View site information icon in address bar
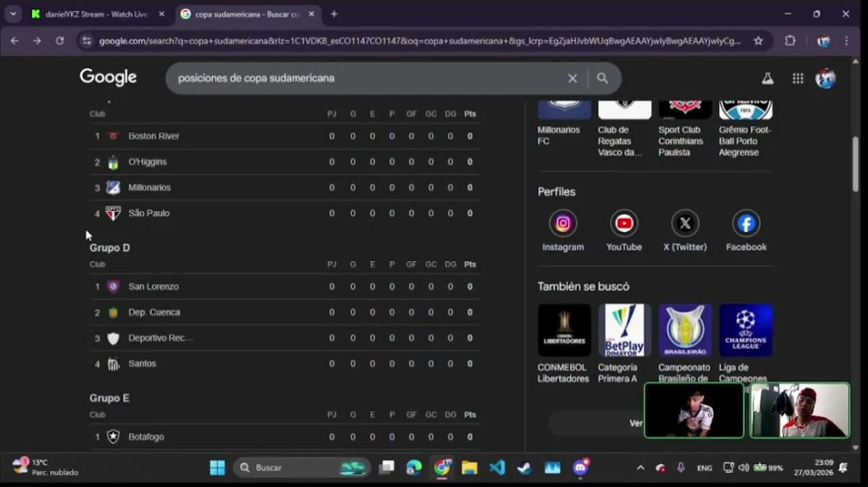Screen dimensions: 868x487 click(85, 41)
